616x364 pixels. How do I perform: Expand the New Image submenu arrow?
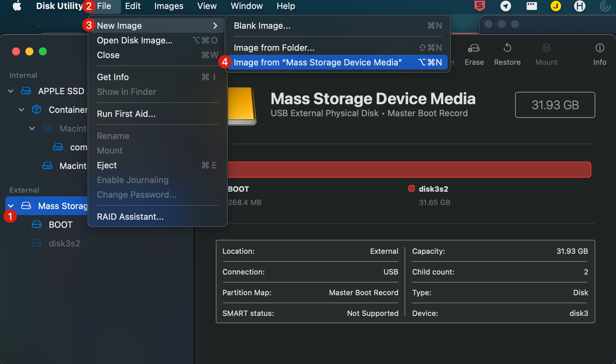(215, 26)
